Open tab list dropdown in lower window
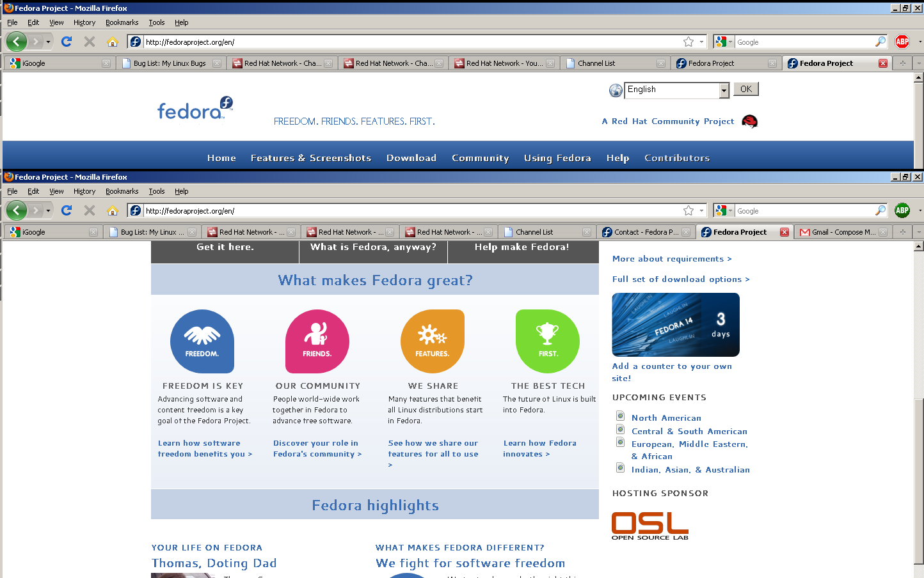924x578 pixels. (x=919, y=232)
